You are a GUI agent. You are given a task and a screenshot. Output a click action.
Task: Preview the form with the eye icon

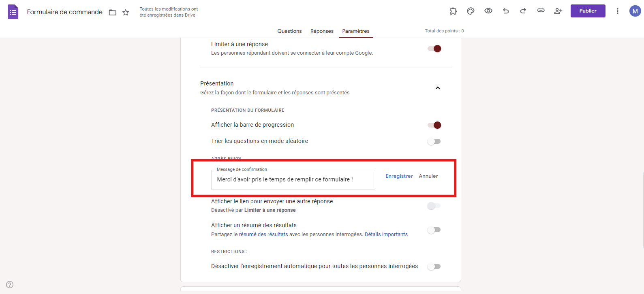pos(488,11)
